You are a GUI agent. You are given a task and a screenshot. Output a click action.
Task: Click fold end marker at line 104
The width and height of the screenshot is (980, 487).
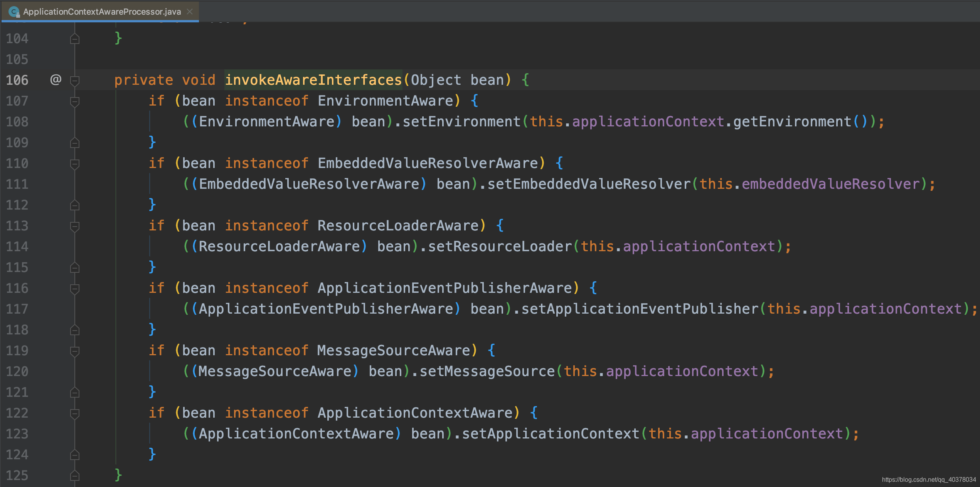(x=75, y=39)
